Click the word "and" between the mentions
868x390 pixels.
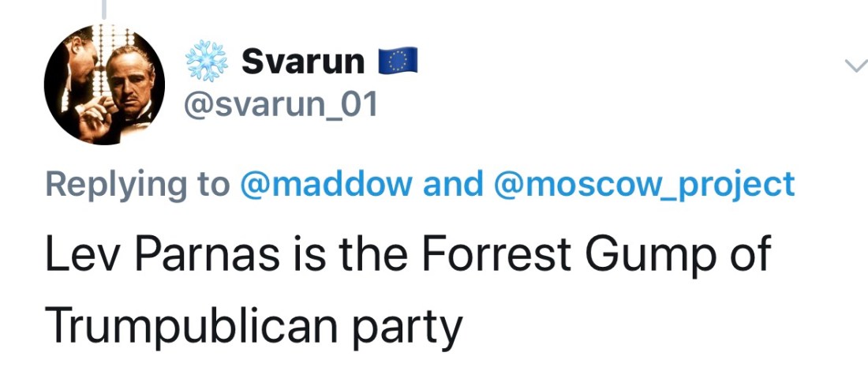453,184
